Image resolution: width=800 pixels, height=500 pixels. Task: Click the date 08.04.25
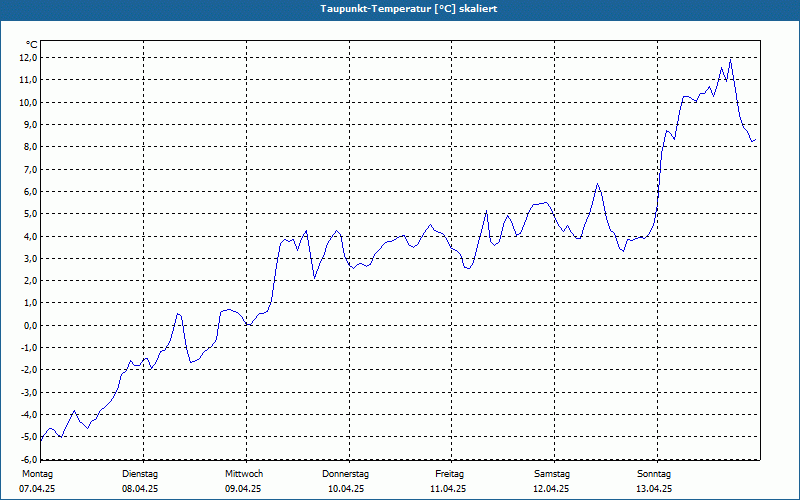[140, 489]
